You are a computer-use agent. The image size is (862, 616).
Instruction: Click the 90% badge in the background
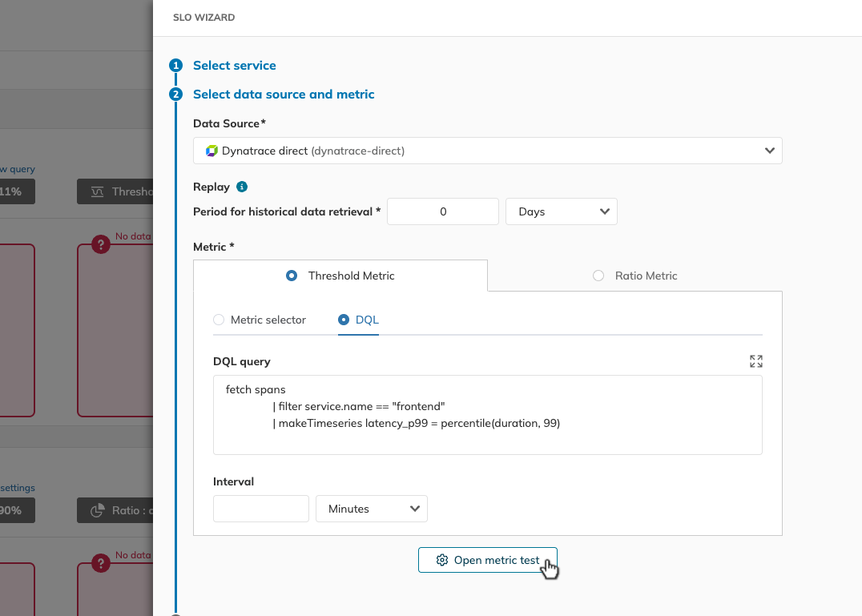(17, 510)
